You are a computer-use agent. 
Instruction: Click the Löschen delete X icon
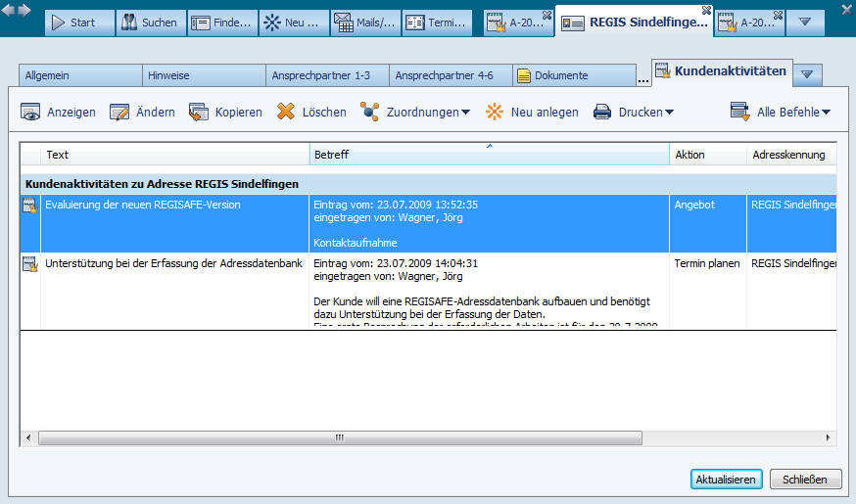click(x=286, y=113)
